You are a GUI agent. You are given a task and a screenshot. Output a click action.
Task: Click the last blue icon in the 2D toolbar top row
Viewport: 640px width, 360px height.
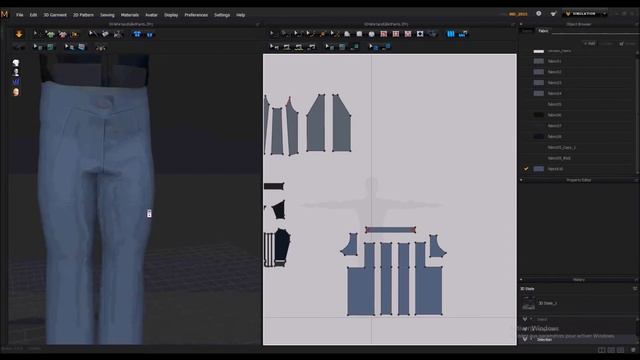(x=463, y=34)
